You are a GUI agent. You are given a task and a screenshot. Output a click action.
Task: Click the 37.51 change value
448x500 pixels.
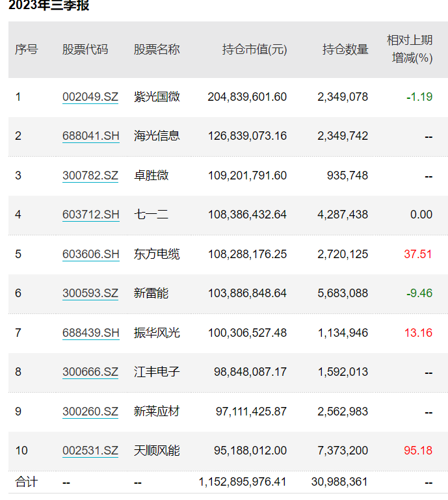tap(417, 254)
